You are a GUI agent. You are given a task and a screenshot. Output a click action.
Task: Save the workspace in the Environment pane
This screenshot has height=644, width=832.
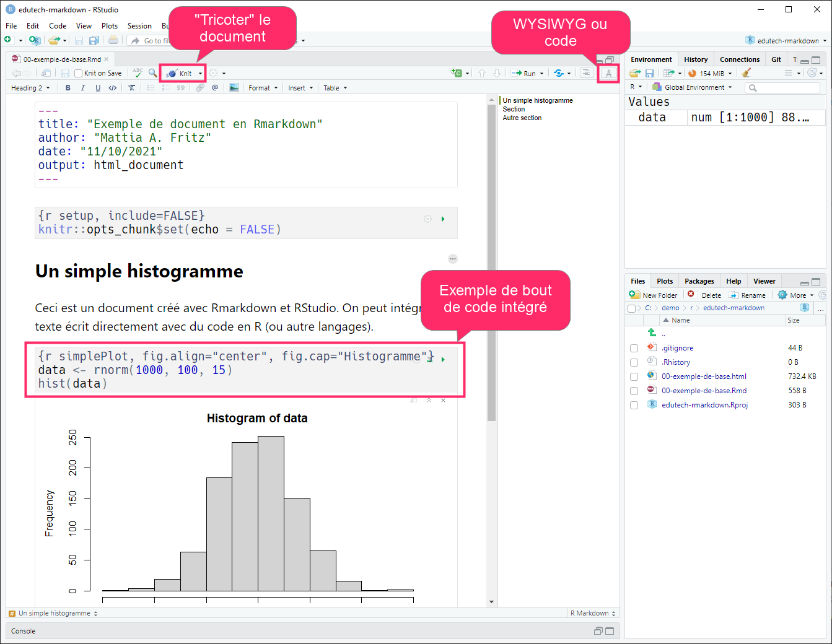point(650,73)
